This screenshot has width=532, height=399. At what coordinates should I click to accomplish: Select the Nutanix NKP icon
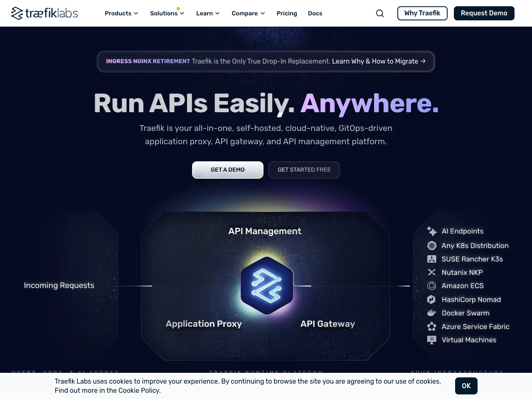click(431, 272)
